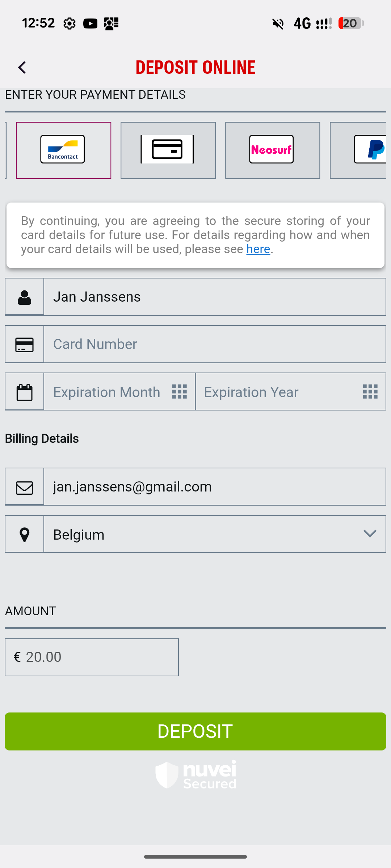The image size is (391, 868).
Task: Open the Expiration Year dropdown
Action: point(291,392)
